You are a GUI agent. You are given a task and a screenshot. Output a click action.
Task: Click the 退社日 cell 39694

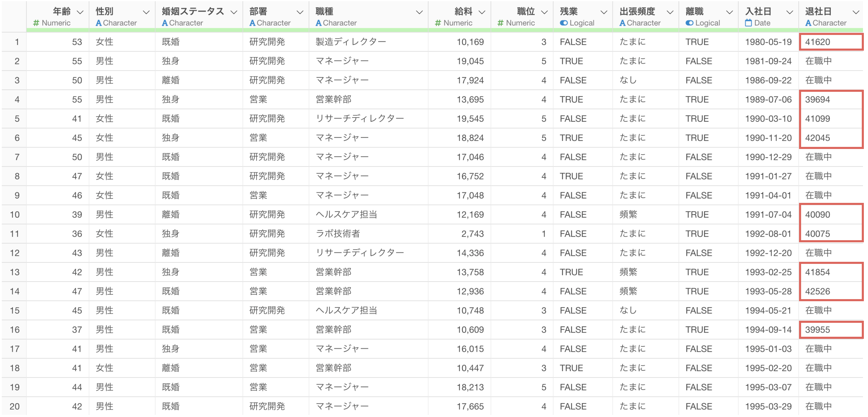tap(831, 100)
